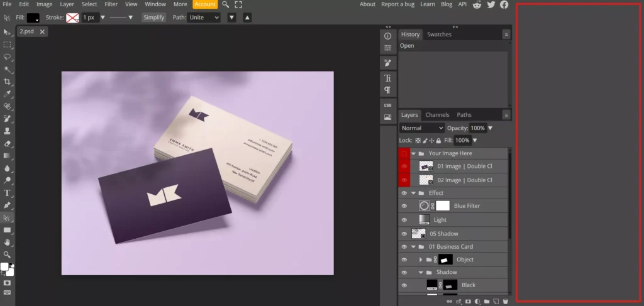Click the search magnifier in menu bar
Screen dimensions: 644x306
[x=226, y=4]
